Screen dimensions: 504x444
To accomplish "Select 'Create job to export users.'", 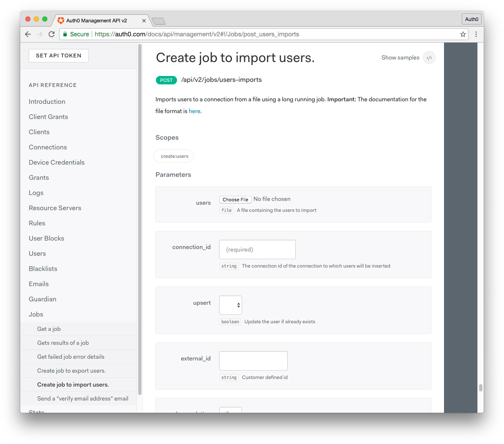I will [x=79, y=371].
